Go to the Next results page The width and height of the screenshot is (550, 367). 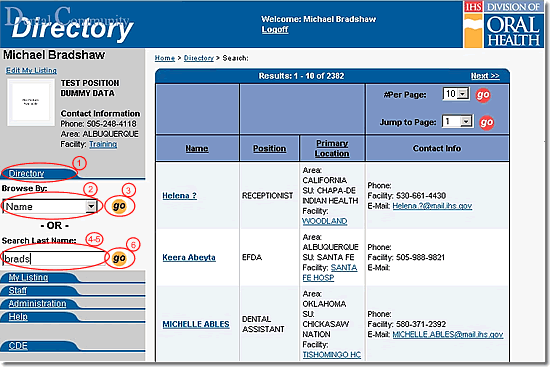tap(485, 76)
